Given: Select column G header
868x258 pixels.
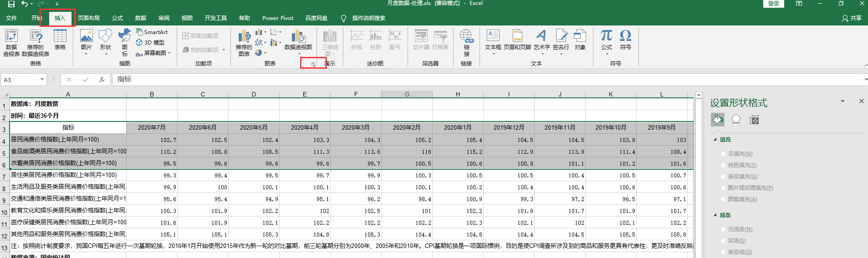Looking at the screenshot, I should coord(407,94).
